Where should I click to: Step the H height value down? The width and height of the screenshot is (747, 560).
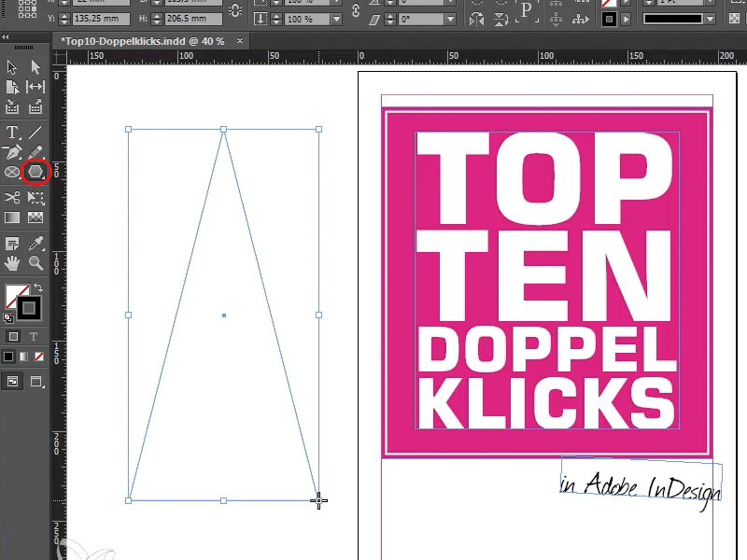pyautogui.click(x=157, y=21)
